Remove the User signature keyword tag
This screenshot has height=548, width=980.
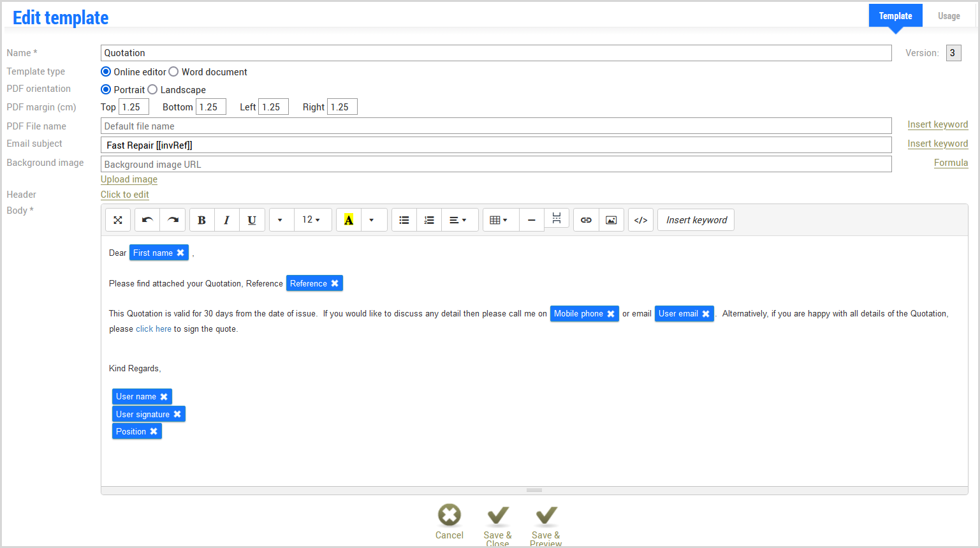tap(177, 414)
